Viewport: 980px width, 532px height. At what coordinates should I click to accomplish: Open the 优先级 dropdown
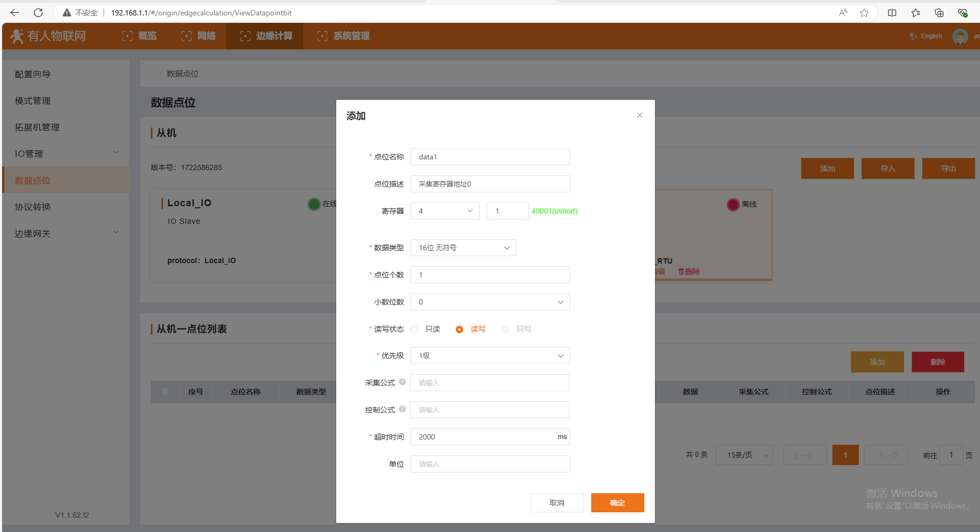pyautogui.click(x=490, y=356)
